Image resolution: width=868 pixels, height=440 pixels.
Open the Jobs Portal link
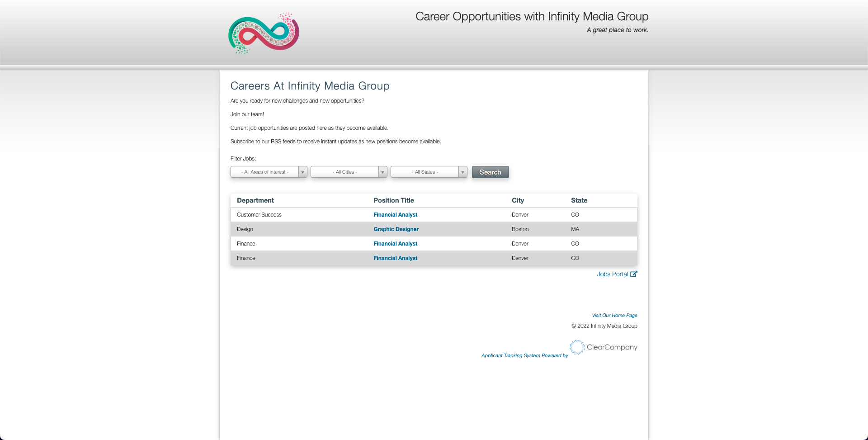coord(612,274)
